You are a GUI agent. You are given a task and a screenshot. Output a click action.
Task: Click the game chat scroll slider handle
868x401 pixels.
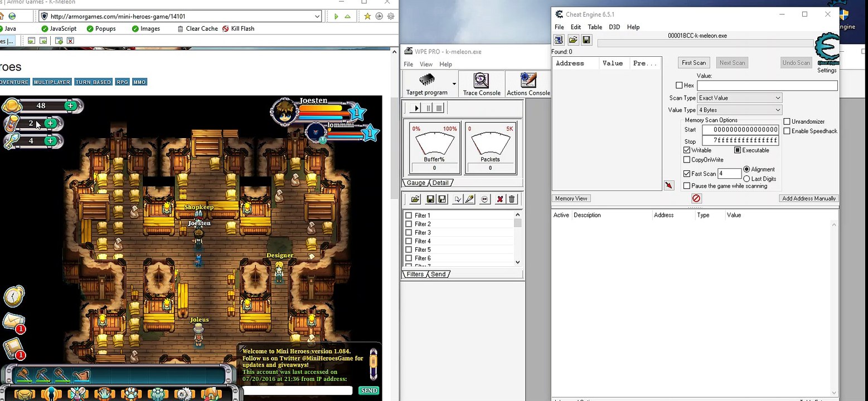[374, 361]
